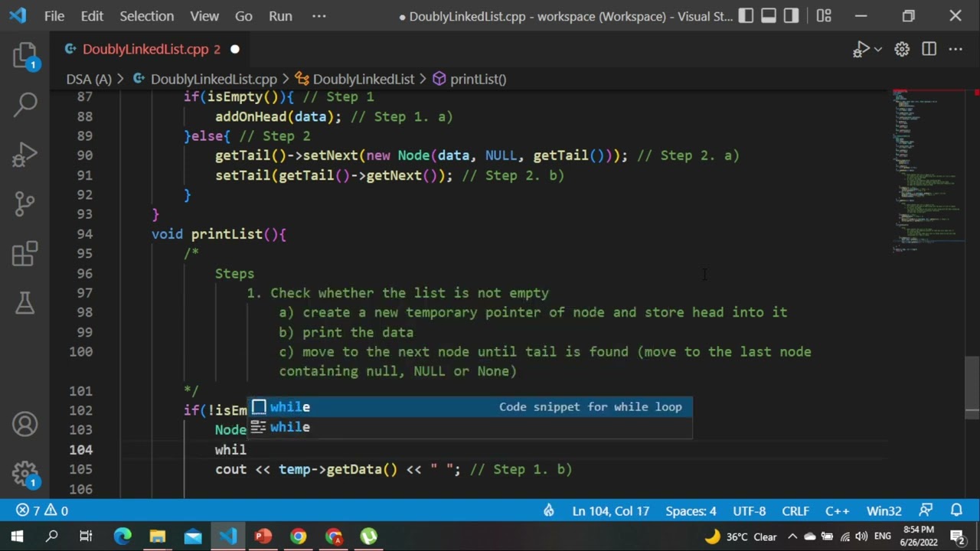Open the Accounts menu

coord(25,424)
